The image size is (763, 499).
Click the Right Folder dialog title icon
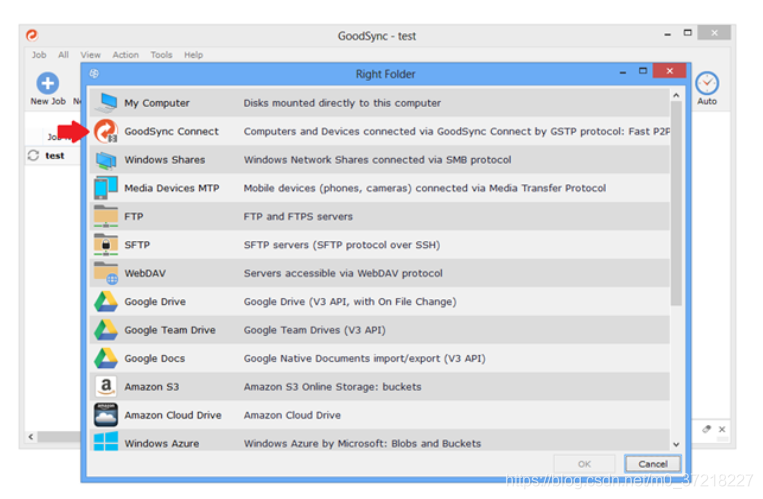click(94, 74)
